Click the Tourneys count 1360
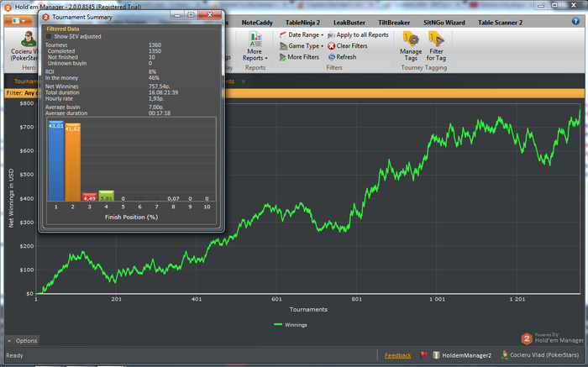Viewport: 588px width, 367px height. (155, 45)
